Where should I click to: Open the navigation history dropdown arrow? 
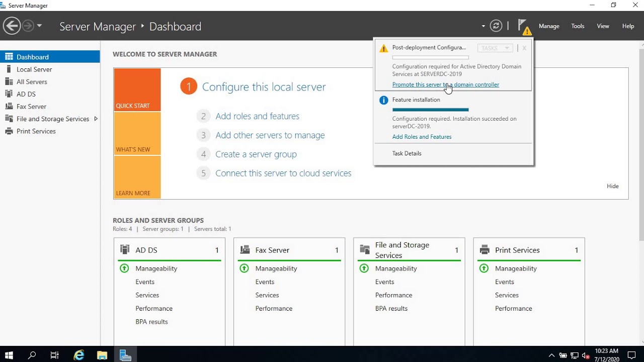39,26
